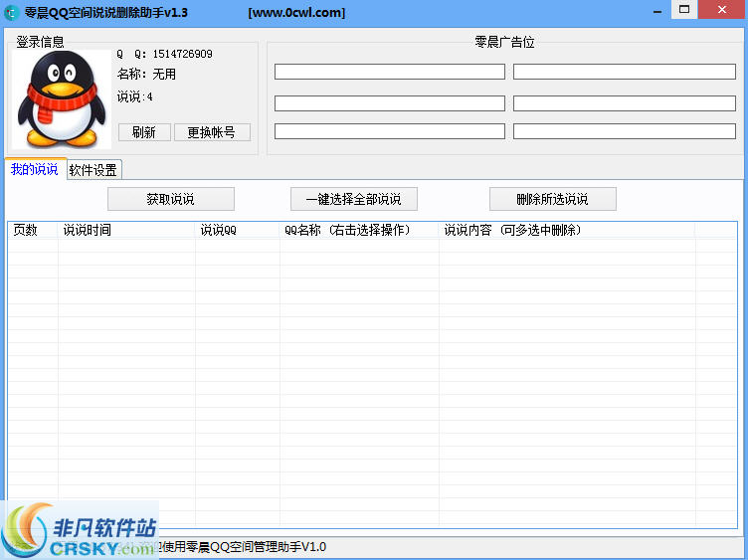This screenshot has width=748, height=560.
Task: Click the app icon in title bar
Action: point(11,12)
